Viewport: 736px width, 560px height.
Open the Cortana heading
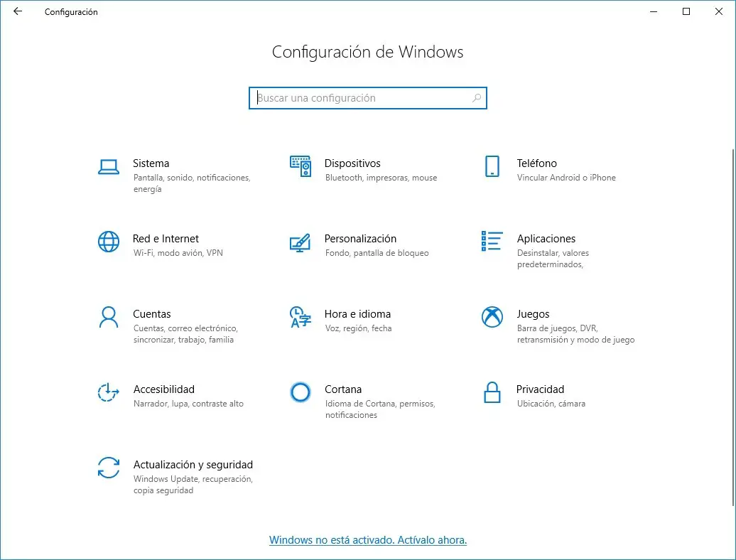click(x=343, y=389)
